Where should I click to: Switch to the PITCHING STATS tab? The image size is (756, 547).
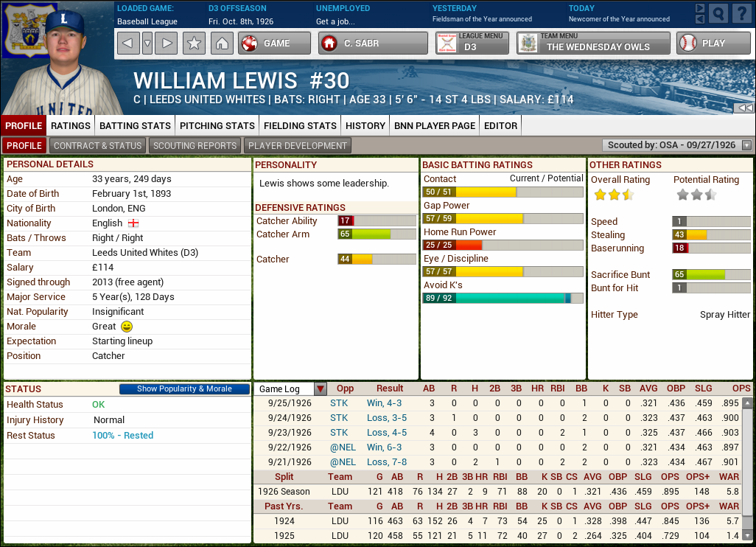[x=217, y=126]
